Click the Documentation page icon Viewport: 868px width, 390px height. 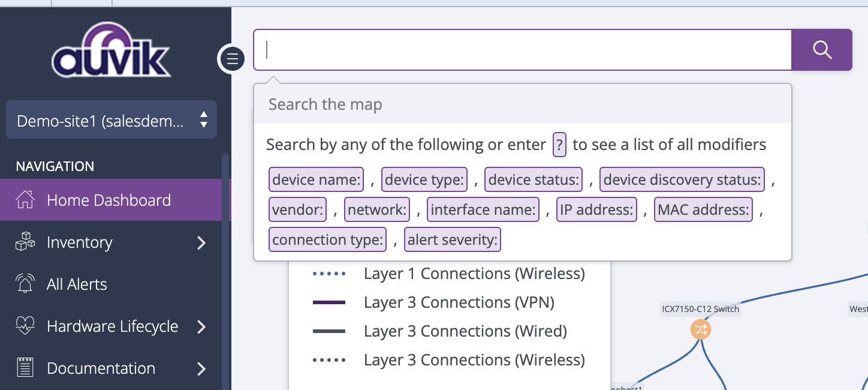pos(25,368)
